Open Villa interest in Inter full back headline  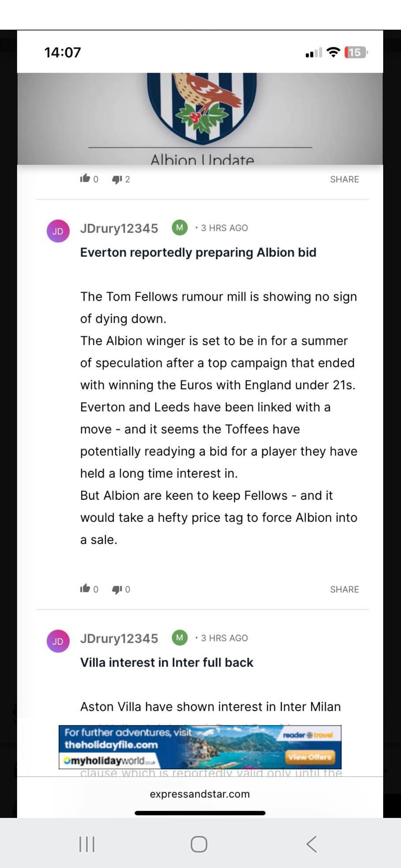(x=167, y=662)
